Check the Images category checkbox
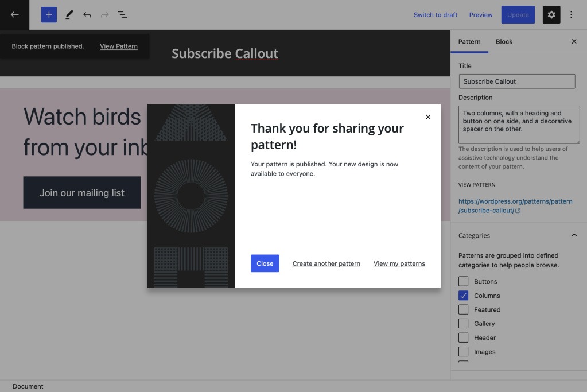Screen dimensions: 587x392 pyautogui.click(x=463, y=352)
